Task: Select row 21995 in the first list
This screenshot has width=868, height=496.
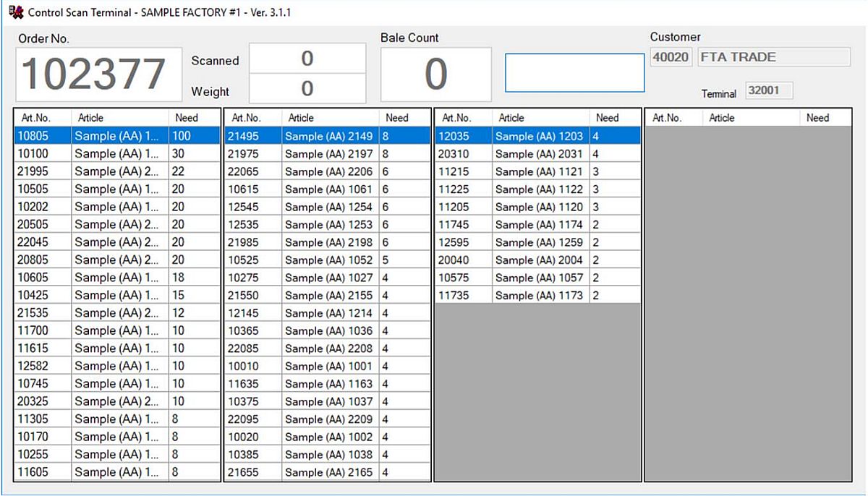Action: pos(116,171)
